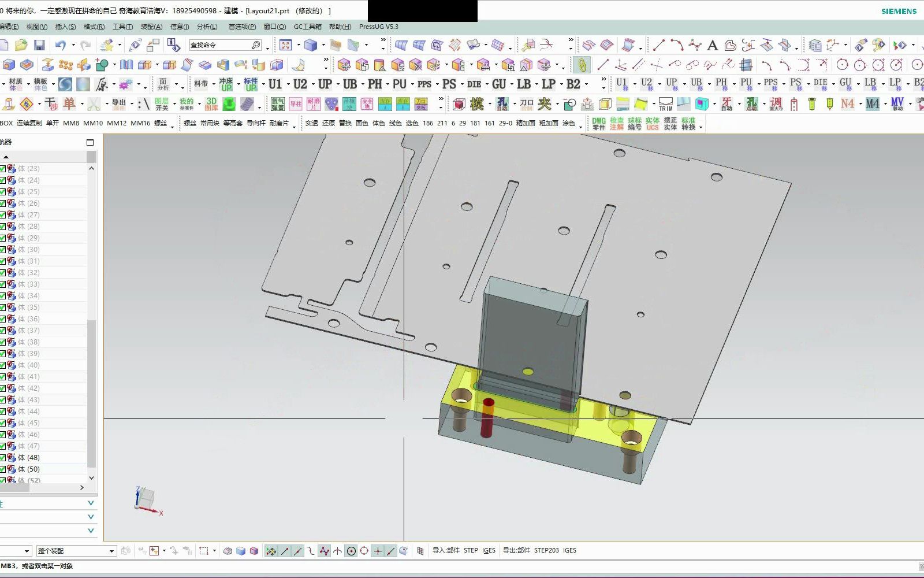Viewport: 924px width, 578px height.
Task: Click the line tool icon in the top toolbar
Action: (659, 45)
